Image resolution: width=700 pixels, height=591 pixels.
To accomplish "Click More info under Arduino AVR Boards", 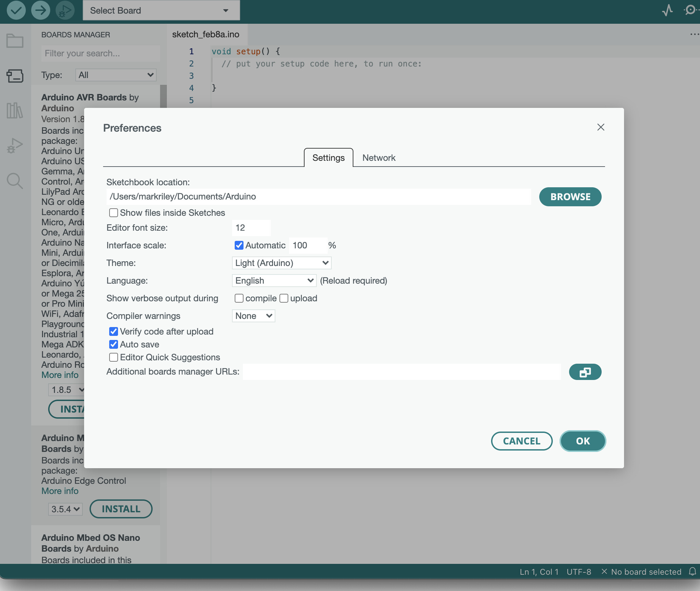I will (60, 375).
